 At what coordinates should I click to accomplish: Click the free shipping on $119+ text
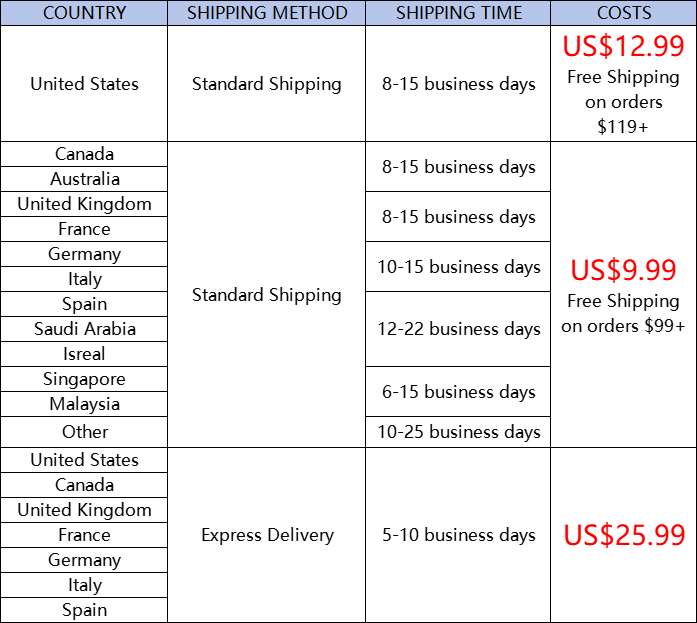pos(623,102)
